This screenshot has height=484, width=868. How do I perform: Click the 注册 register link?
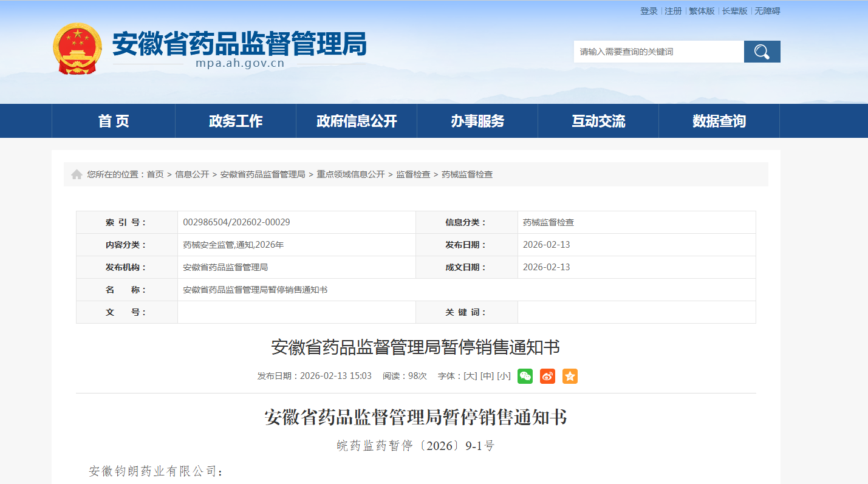(673, 11)
